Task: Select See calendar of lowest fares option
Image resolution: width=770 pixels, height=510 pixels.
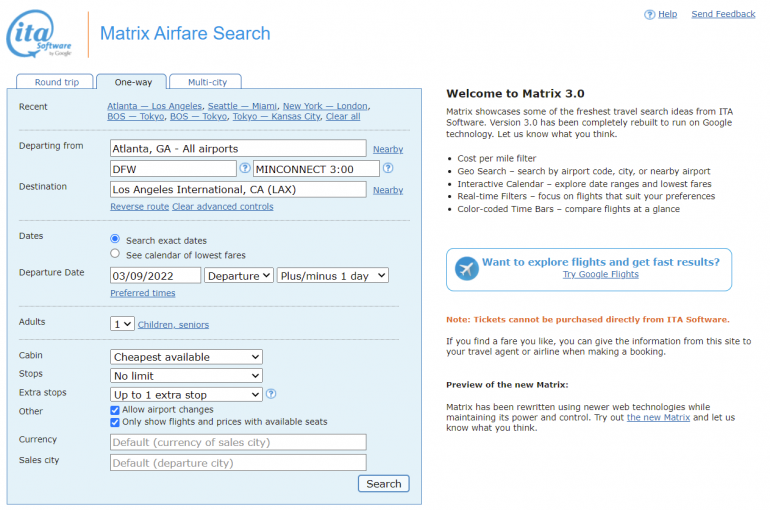Action: tap(115, 255)
